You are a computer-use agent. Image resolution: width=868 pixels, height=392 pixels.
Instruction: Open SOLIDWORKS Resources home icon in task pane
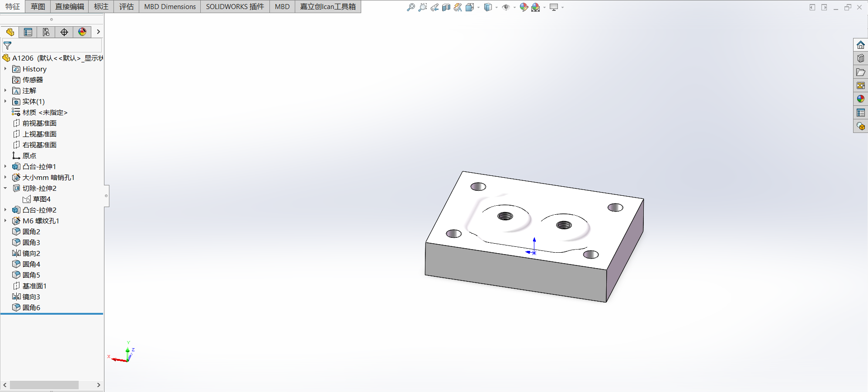pyautogui.click(x=861, y=45)
